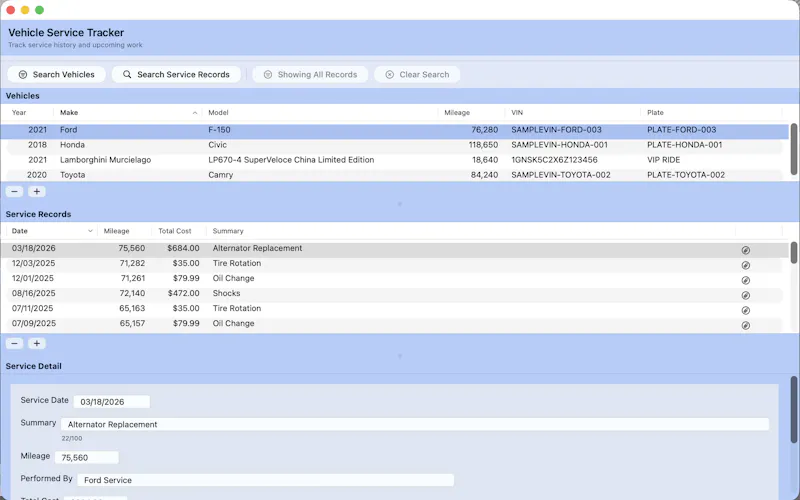Open the detail icon for 07/09/2025 Oil Change

tap(745, 326)
